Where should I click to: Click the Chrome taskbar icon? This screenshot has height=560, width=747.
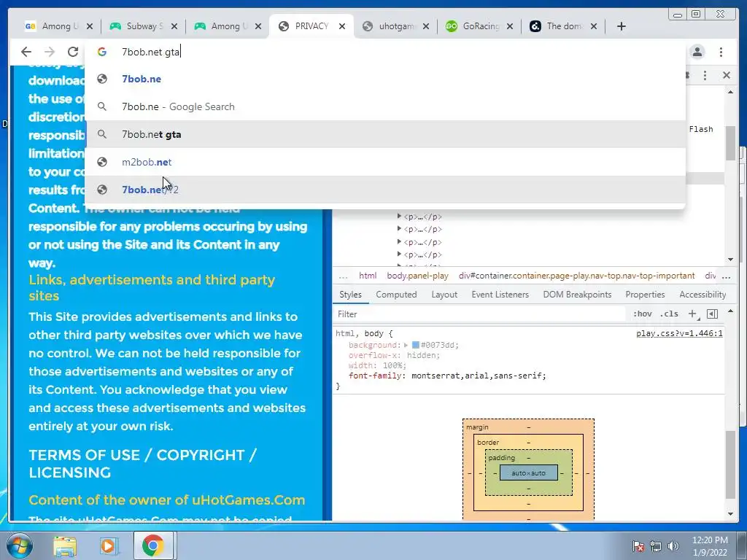point(153,545)
